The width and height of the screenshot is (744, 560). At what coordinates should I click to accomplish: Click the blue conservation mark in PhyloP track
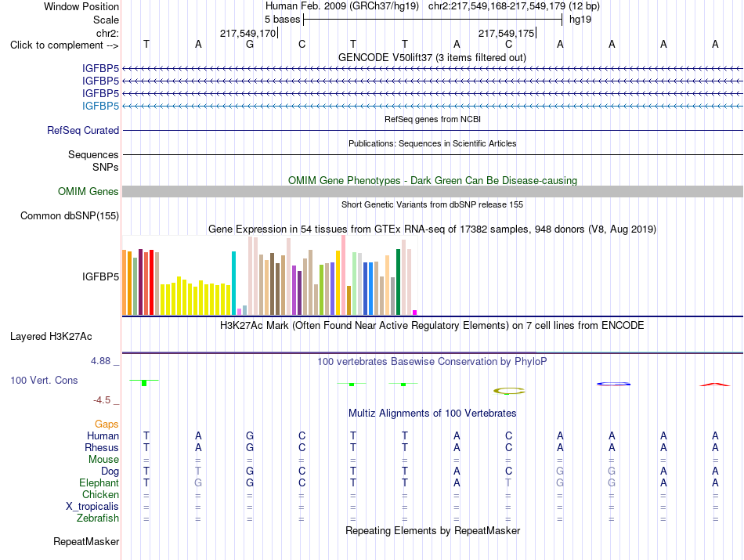[x=613, y=384]
